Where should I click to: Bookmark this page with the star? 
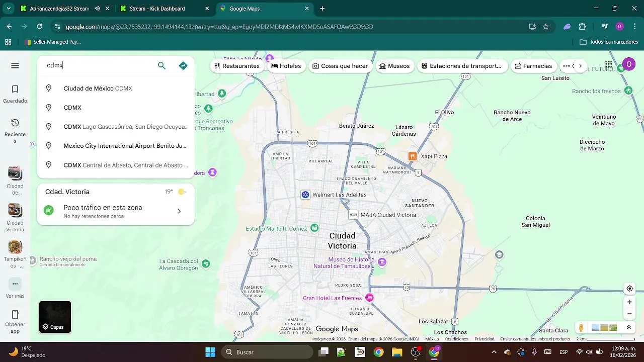[546, 27]
